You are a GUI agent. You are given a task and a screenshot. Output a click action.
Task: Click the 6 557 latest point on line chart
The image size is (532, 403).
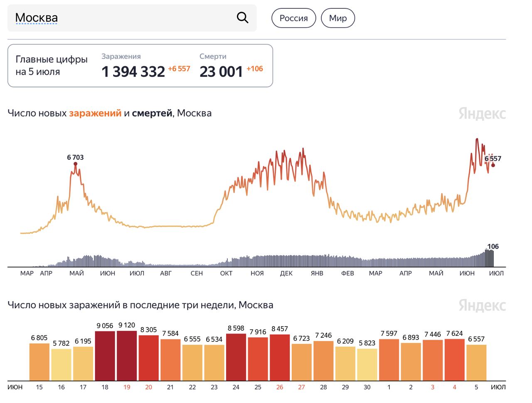click(x=493, y=165)
